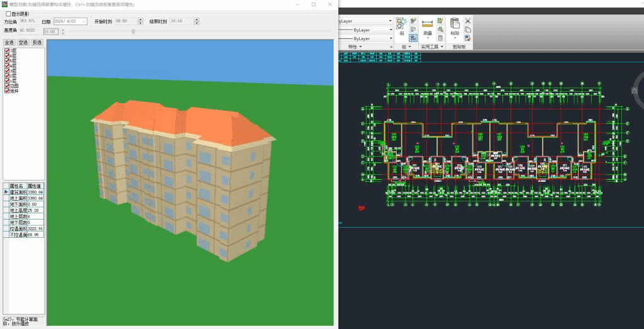Click the highlighted group selection icon
Viewport: 644px width, 329px height.
[413, 38]
